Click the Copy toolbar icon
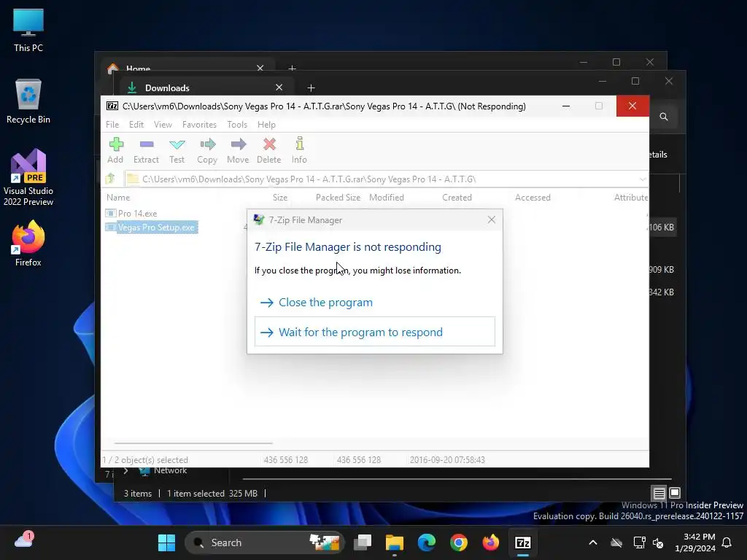 tap(207, 150)
